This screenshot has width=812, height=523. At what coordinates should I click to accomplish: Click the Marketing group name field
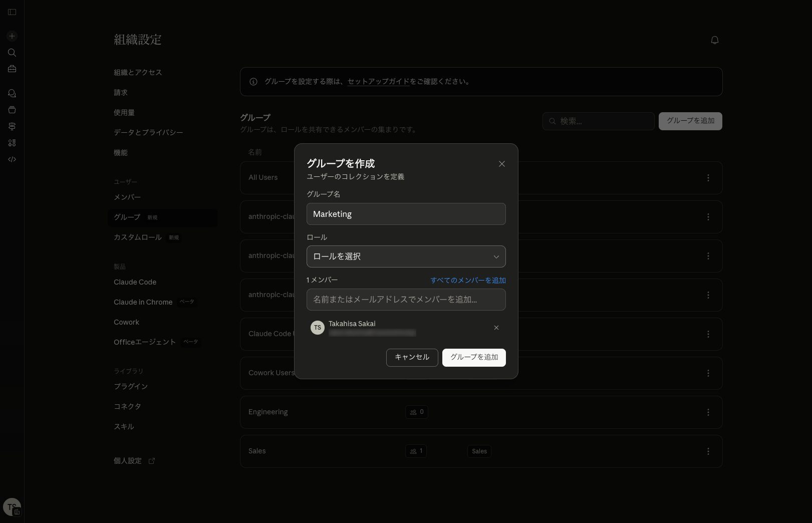(x=406, y=214)
